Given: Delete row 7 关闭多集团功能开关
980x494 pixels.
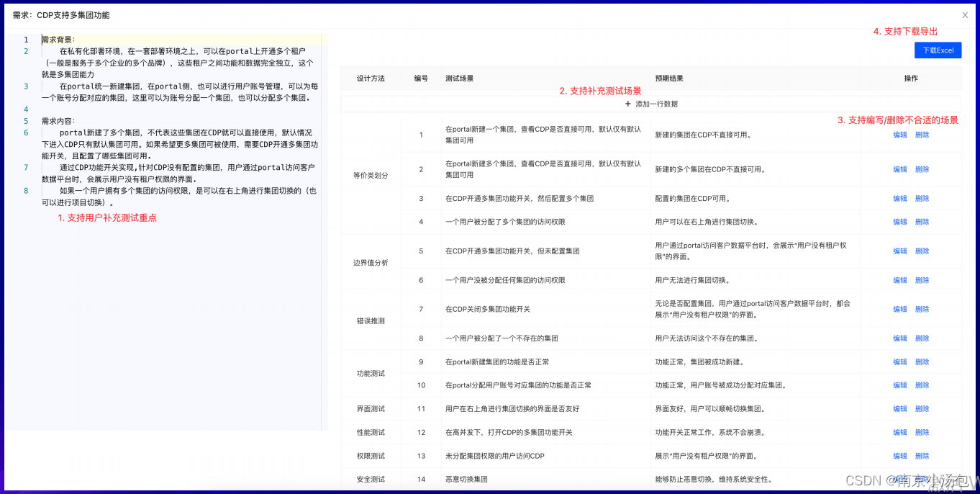Looking at the screenshot, I should click(x=922, y=309).
